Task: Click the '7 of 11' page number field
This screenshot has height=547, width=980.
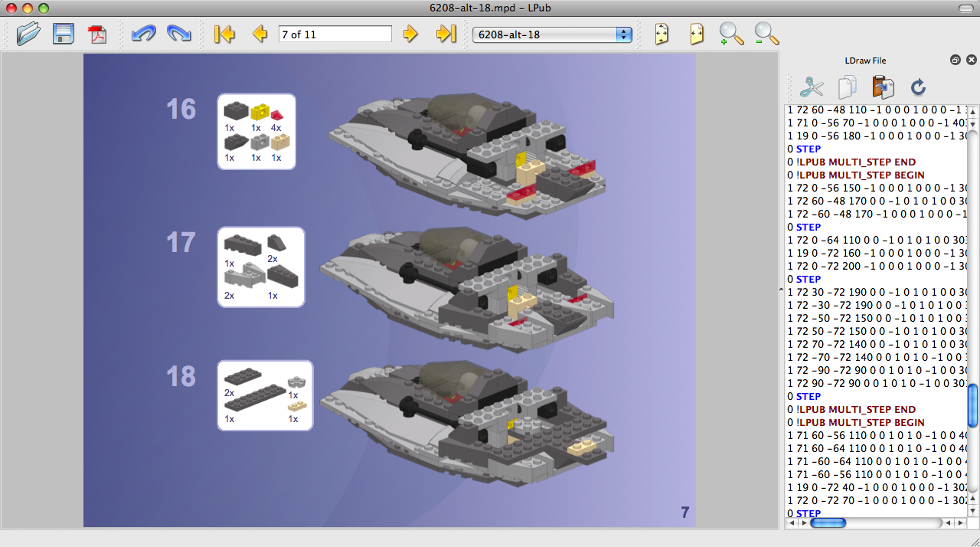Action: (335, 34)
